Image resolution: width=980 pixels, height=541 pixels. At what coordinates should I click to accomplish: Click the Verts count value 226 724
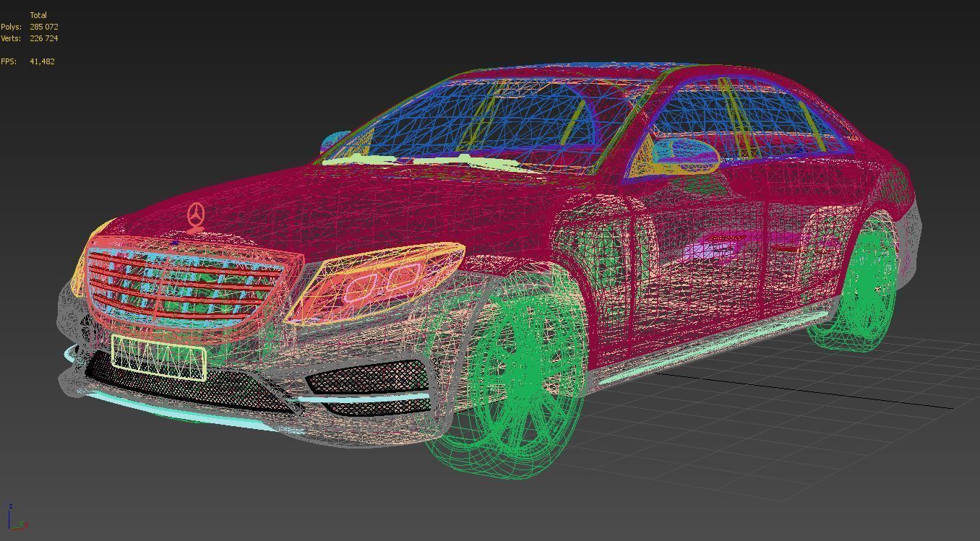[43, 38]
